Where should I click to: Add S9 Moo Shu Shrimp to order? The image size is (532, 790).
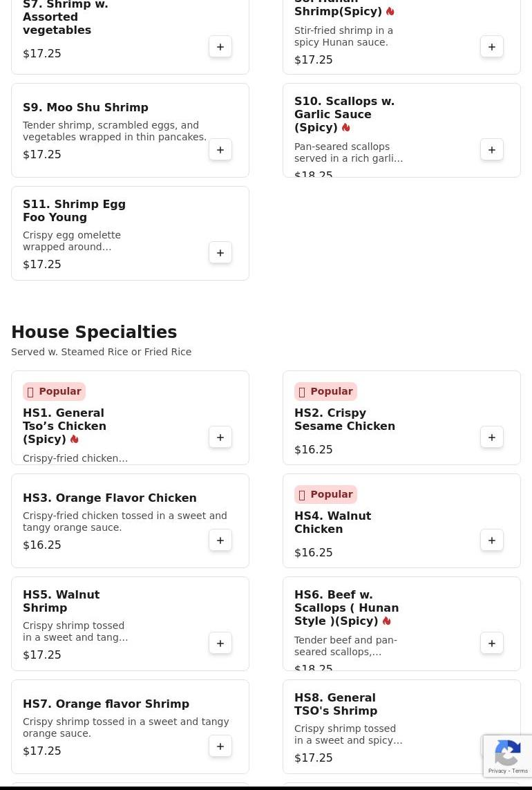(220, 149)
